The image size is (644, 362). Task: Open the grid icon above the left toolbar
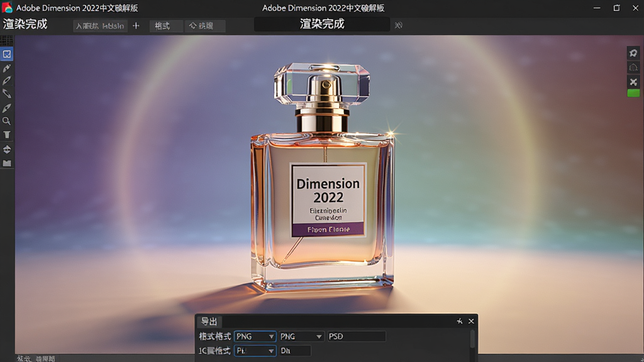(7, 41)
